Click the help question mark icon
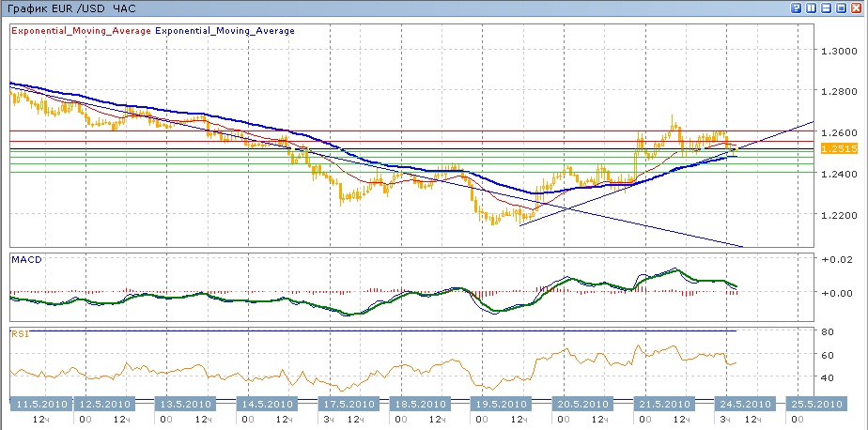This screenshot has width=868, height=430. 797,8
